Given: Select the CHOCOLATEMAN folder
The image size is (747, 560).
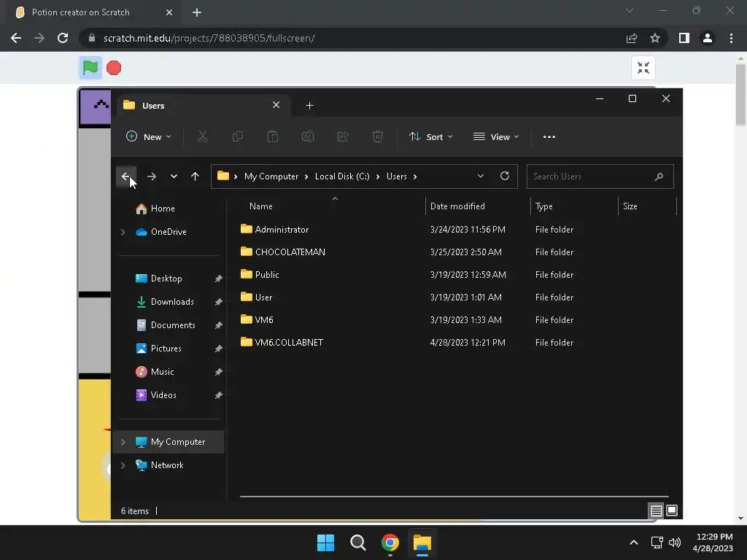Looking at the screenshot, I should (290, 252).
